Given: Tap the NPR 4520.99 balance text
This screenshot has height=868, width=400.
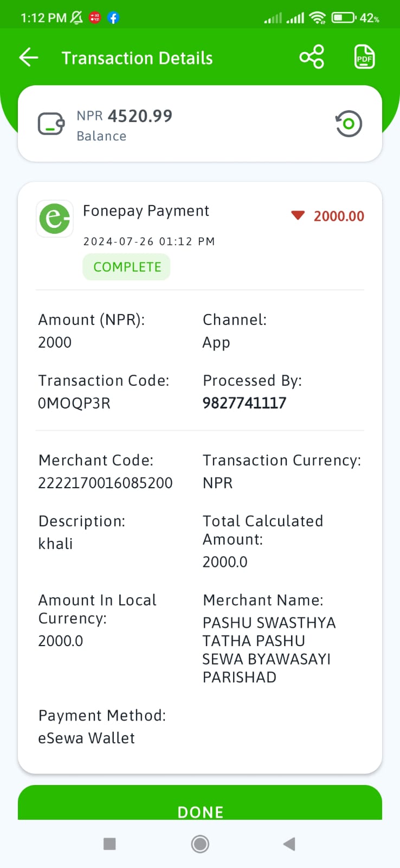Looking at the screenshot, I should point(124,116).
